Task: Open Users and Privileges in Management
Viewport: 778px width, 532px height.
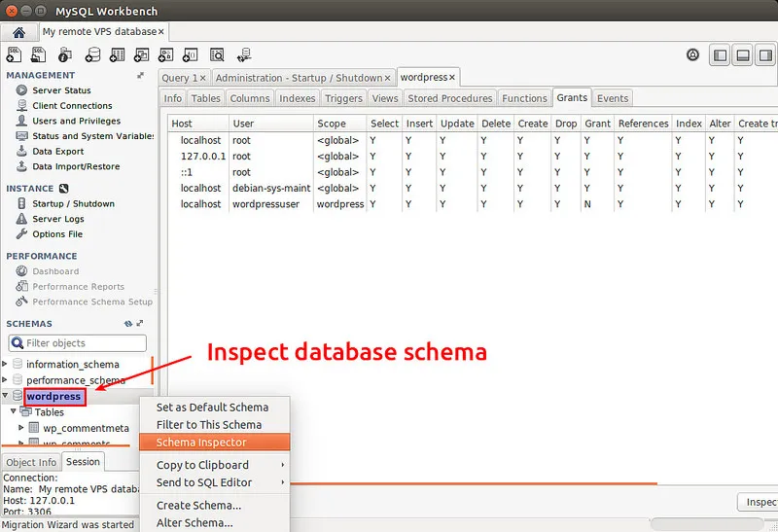Action: [76, 121]
